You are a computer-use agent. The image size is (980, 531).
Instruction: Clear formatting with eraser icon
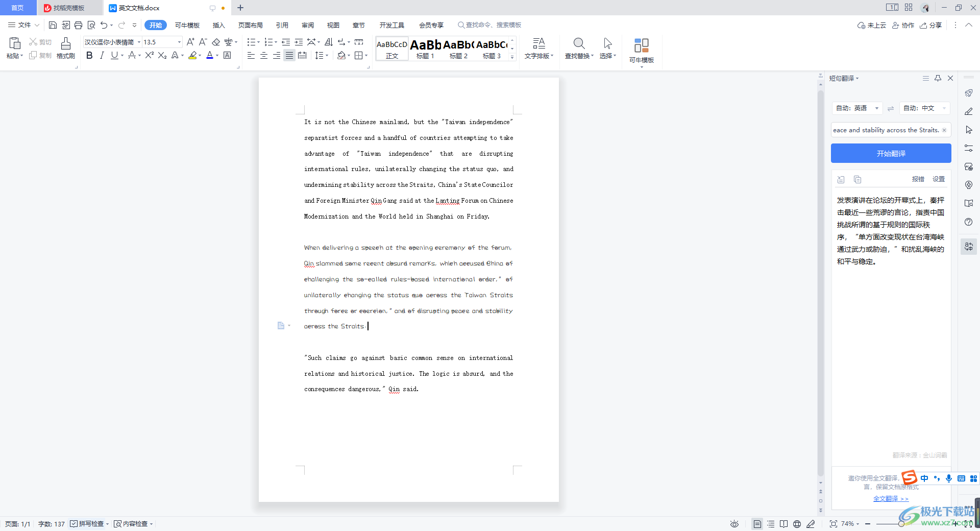[216, 42]
